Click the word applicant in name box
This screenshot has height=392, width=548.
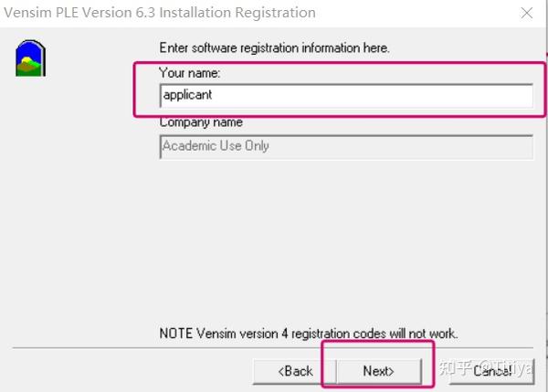point(187,94)
